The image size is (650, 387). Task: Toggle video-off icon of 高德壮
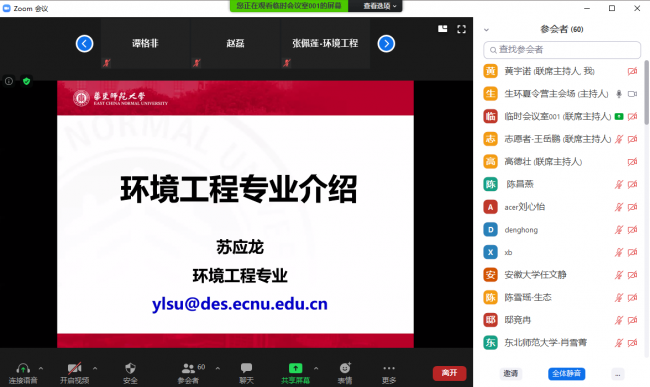click(x=632, y=162)
